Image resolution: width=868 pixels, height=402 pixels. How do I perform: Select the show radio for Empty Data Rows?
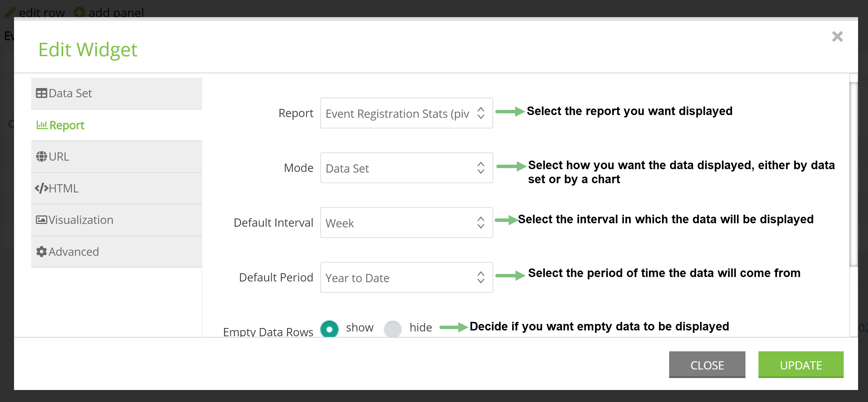[329, 329]
